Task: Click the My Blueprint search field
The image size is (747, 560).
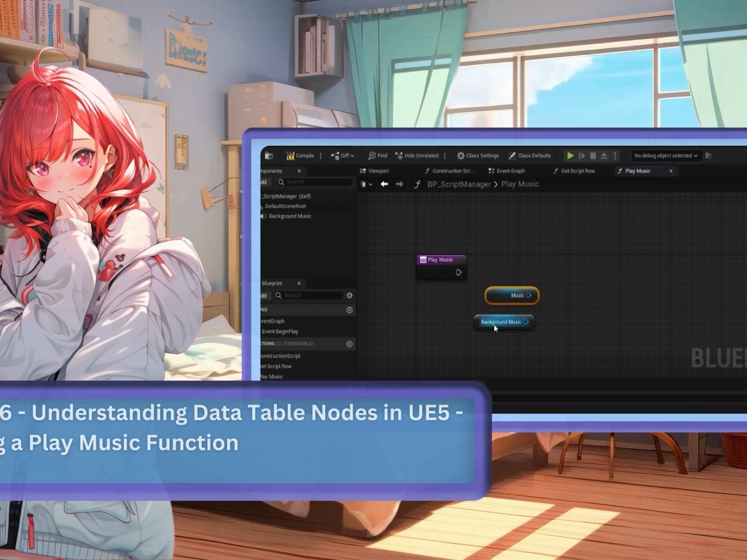Action: (309, 295)
